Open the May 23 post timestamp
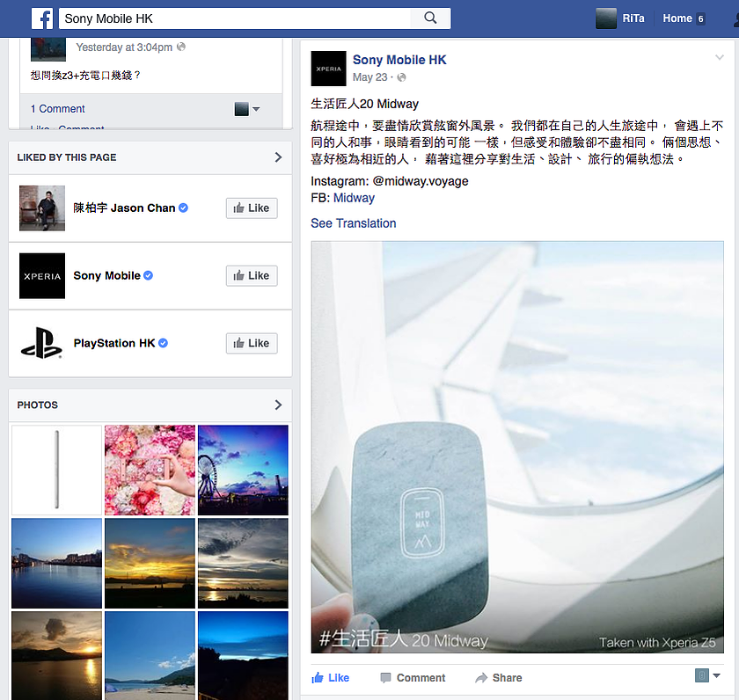 pos(370,77)
